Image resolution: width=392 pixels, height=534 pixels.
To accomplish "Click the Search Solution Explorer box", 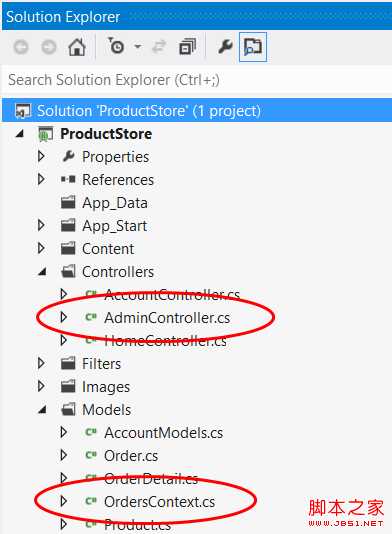I will (x=197, y=80).
